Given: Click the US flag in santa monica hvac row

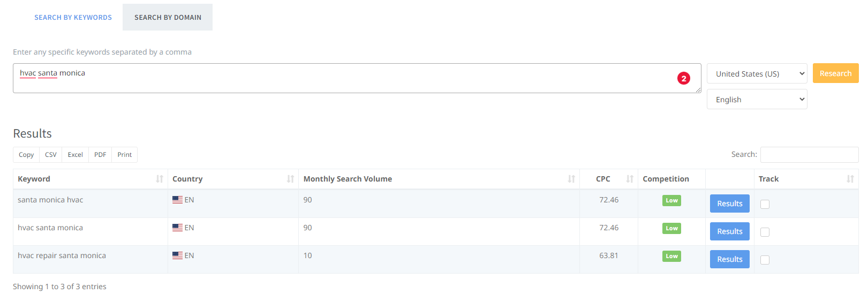Looking at the screenshot, I should [177, 200].
